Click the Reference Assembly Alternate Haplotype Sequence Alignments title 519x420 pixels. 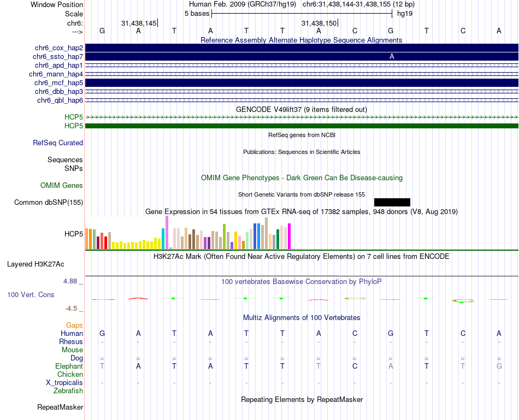pyautogui.click(x=302, y=40)
